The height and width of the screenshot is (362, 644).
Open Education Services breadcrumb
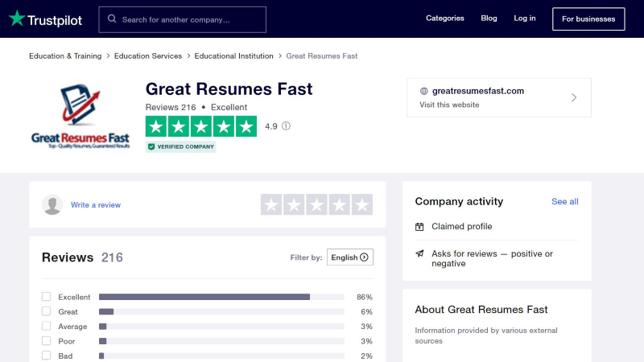click(148, 56)
